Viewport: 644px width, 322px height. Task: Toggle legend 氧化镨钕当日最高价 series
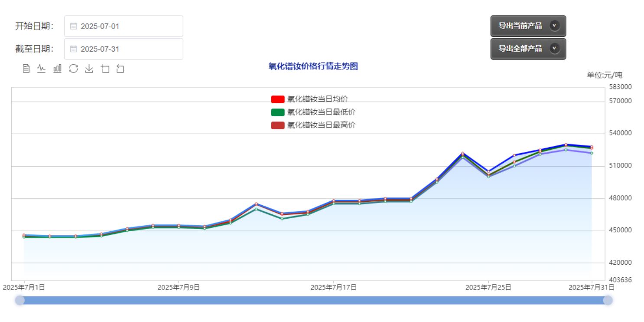313,125
